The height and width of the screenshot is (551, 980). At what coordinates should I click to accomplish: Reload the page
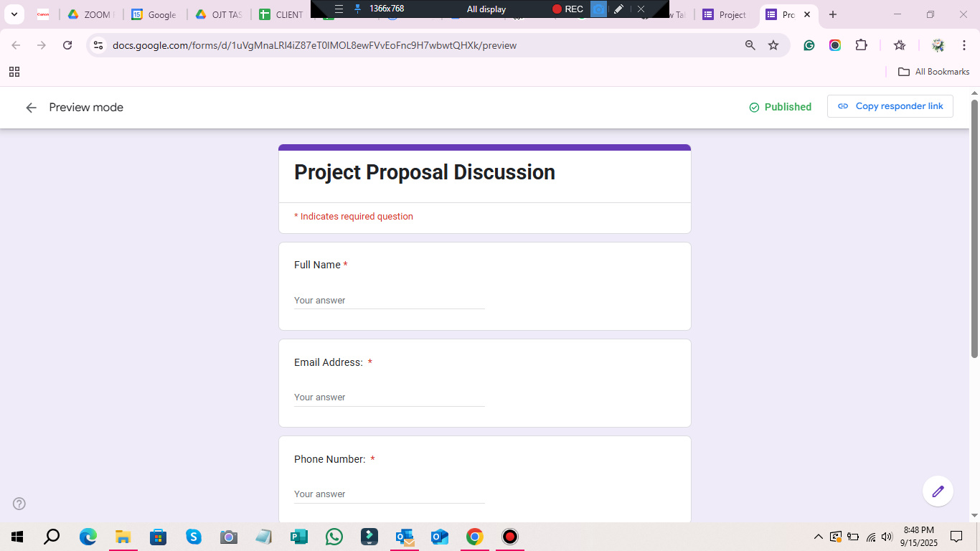click(x=67, y=45)
